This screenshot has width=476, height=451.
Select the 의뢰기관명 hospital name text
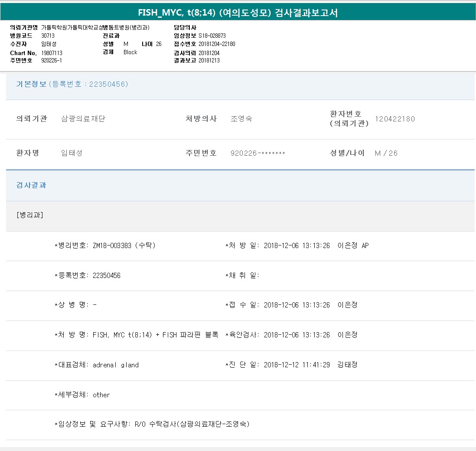(95, 28)
